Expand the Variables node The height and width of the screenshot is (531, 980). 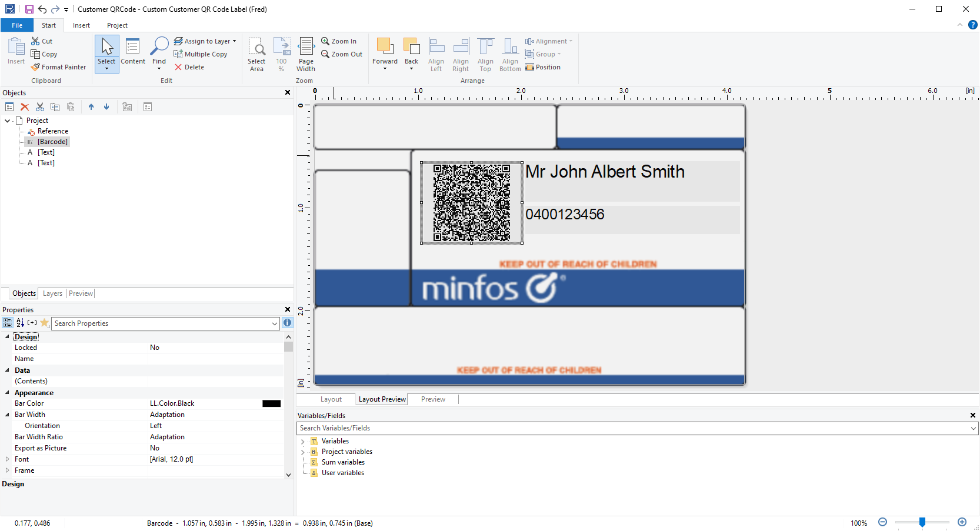click(x=303, y=441)
